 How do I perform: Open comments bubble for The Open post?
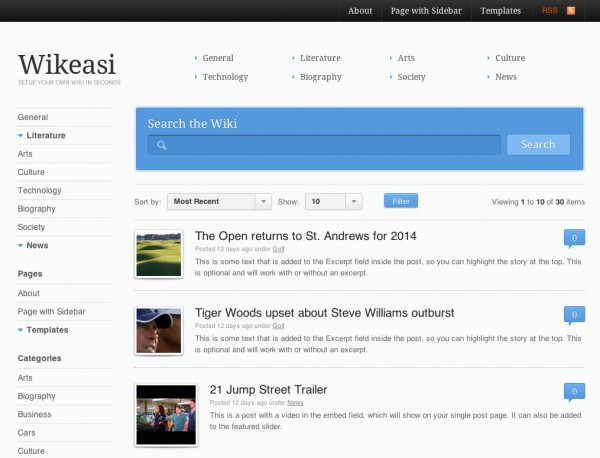[x=574, y=238]
